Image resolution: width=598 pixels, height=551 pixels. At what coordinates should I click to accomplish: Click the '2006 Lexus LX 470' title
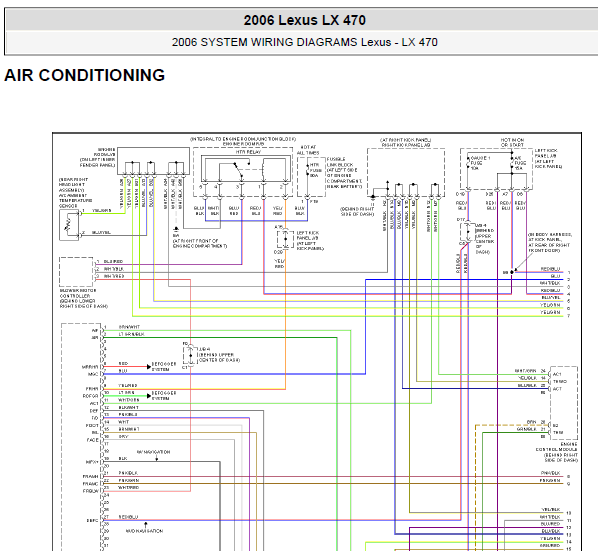pos(304,20)
